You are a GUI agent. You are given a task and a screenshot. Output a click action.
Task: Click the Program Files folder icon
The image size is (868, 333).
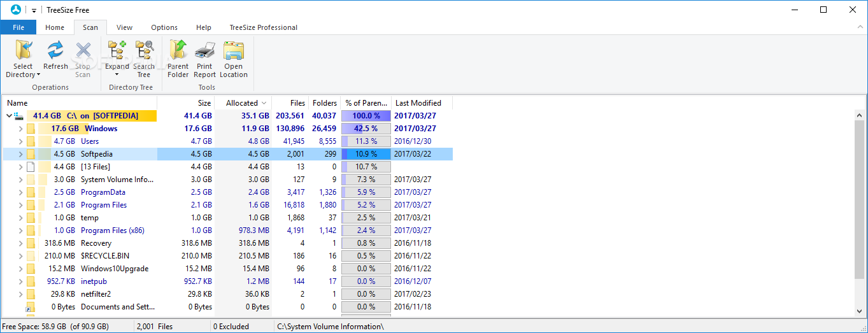[x=30, y=205]
